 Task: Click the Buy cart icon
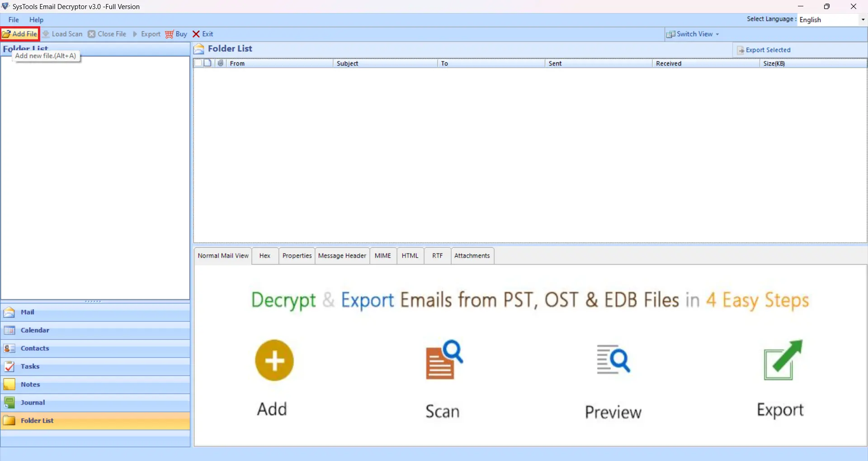[170, 34]
